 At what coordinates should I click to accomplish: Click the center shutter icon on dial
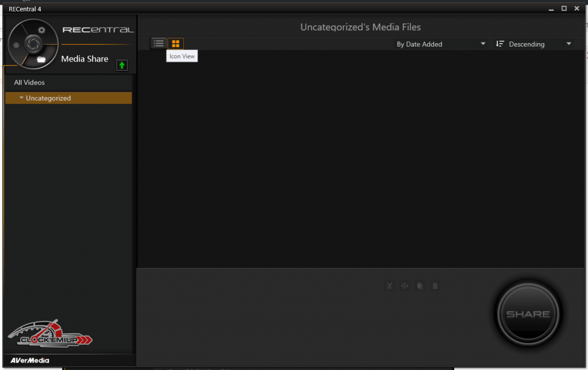(x=32, y=44)
